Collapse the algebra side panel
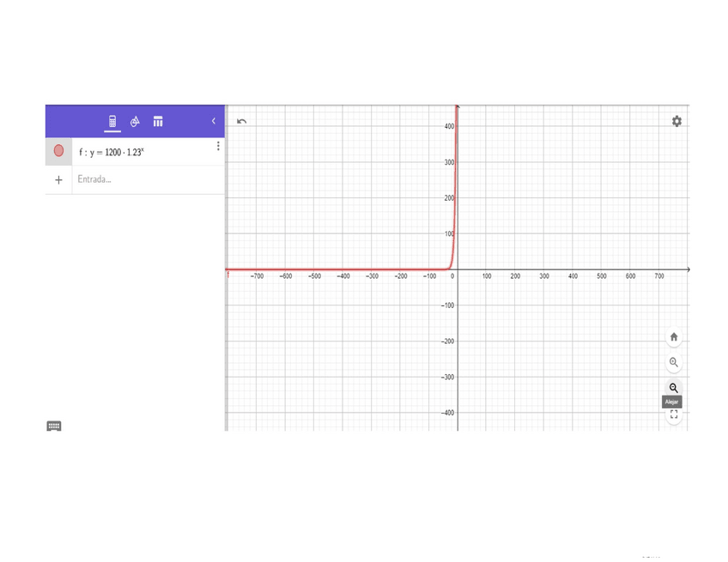 point(214,121)
